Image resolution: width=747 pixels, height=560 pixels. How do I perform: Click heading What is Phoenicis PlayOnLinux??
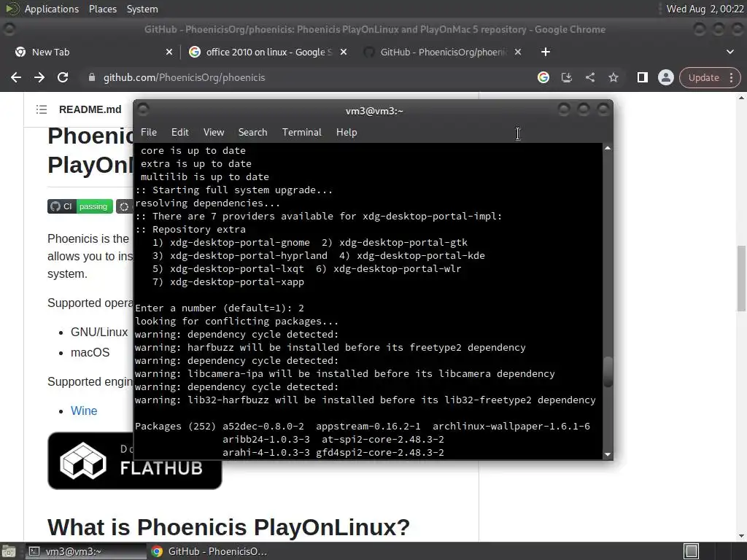(228, 527)
